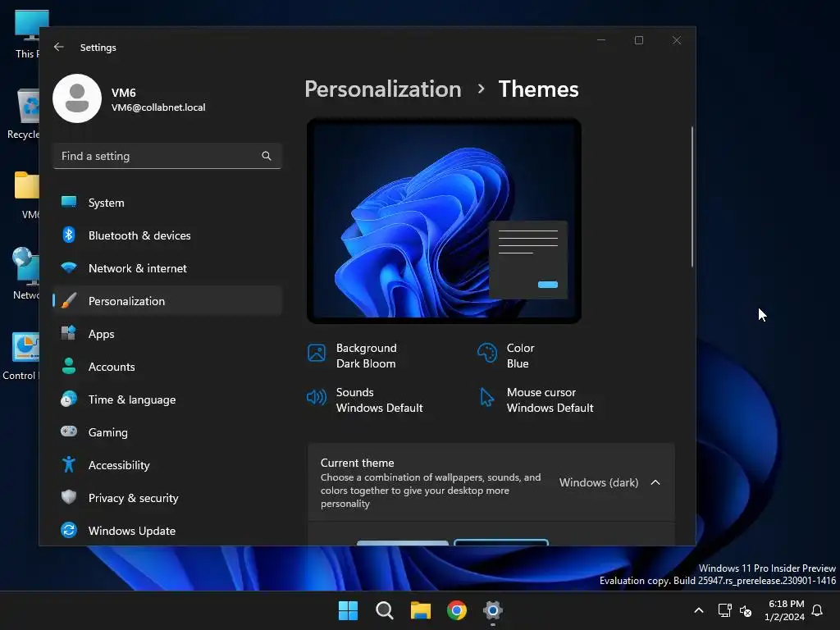
Task: Click the Settings back arrow
Action: coord(58,47)
